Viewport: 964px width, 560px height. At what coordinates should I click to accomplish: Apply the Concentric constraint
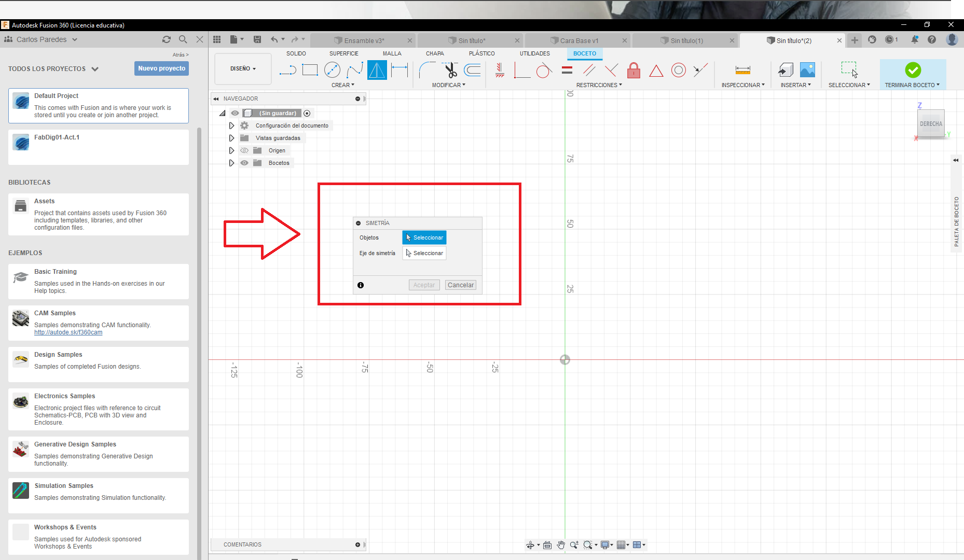[x=679, y=70]
